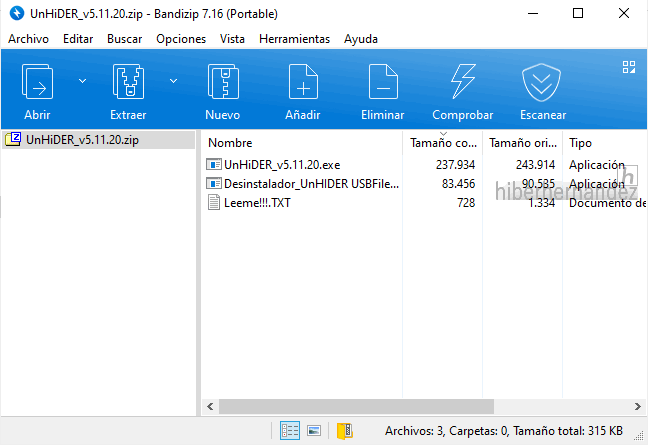
Task: Click the original size value 243.914
Action: click(x=535, y=165)
